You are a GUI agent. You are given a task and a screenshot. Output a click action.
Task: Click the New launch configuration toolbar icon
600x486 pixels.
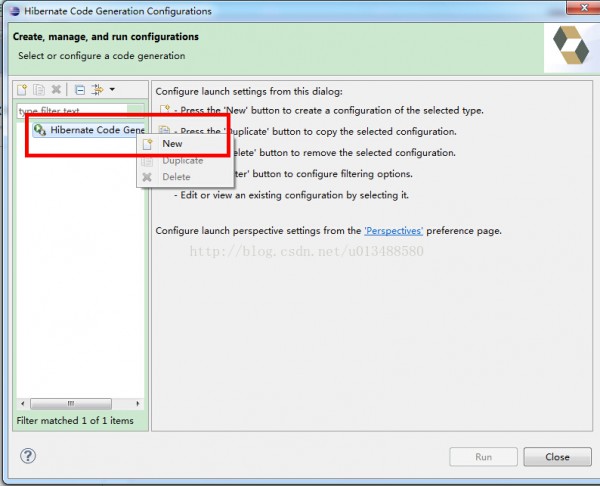(x=22, y=90)
